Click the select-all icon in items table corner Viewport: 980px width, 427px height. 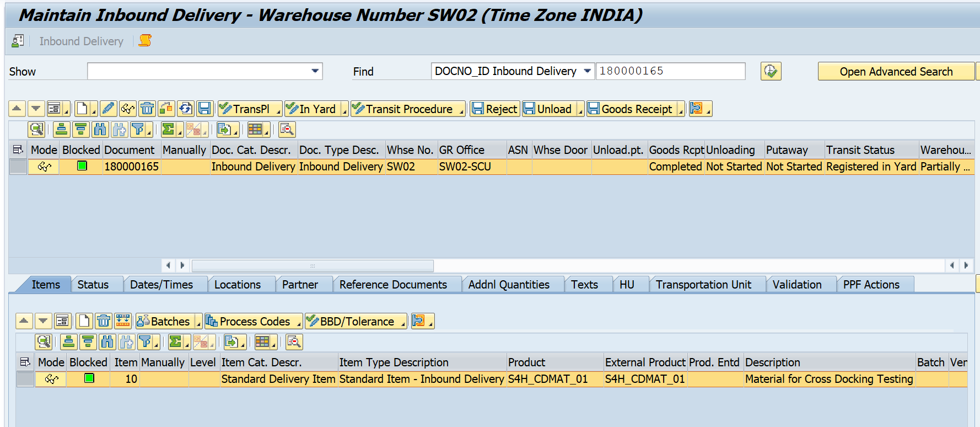tap(25, 362)
